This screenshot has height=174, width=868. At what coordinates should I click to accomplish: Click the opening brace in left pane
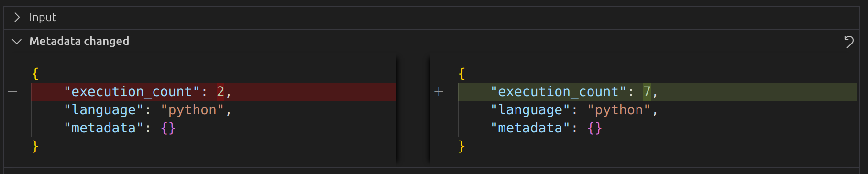[x=35, y=74]
